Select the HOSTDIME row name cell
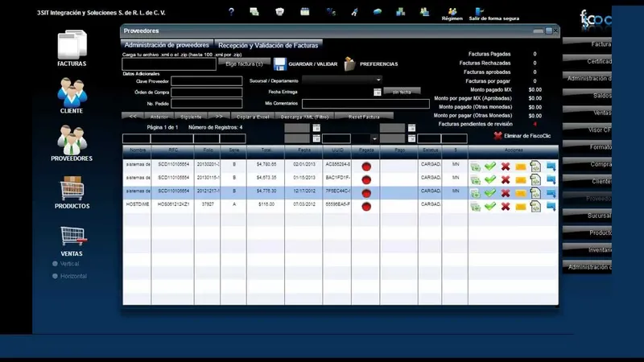The height and width of the screenshot is (362, 644). point(137,204)
